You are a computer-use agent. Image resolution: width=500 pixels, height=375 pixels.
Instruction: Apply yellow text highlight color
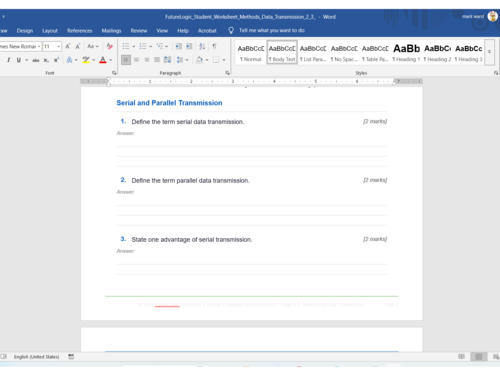point(86,60)
